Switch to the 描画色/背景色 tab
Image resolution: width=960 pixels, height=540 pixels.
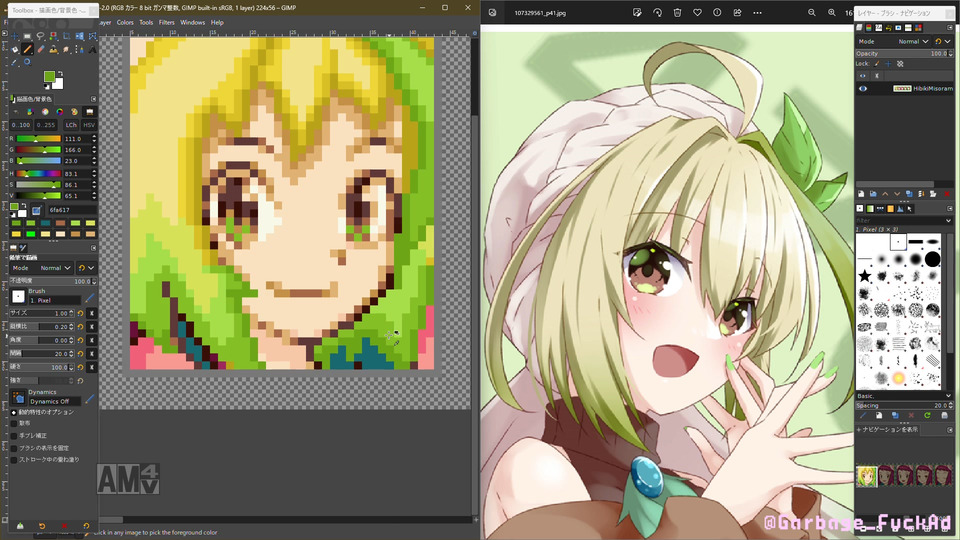pyautogui.click(x=32, y=99)
